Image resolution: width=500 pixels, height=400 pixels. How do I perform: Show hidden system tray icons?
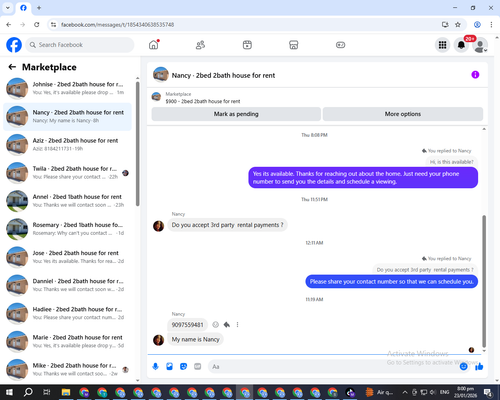[405, 392]
